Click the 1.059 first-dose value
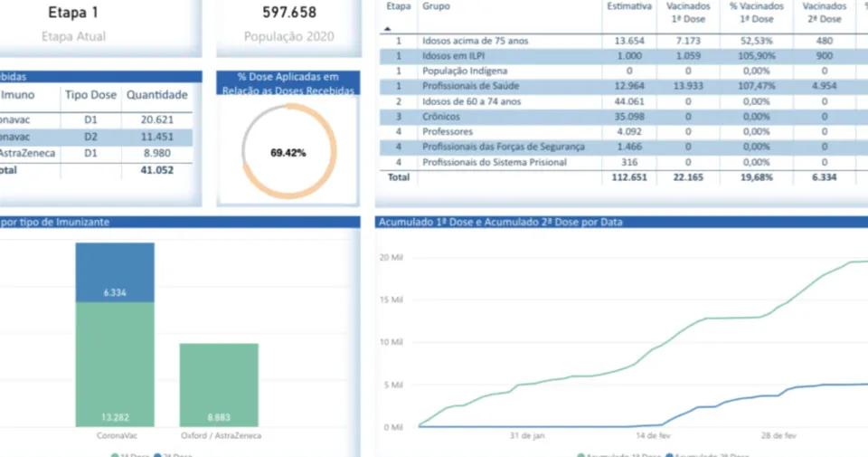 [x=688, y=56]
